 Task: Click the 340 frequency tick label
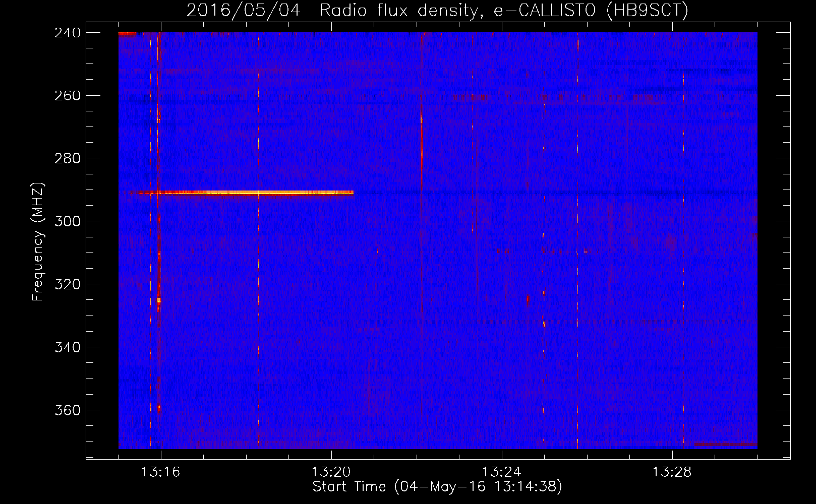tap(68, 348)
